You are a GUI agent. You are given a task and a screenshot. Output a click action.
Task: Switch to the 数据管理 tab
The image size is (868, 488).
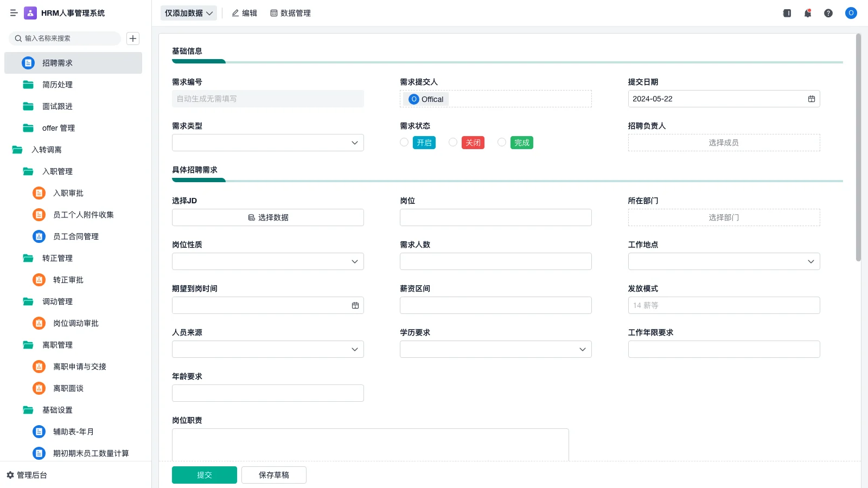290,13
